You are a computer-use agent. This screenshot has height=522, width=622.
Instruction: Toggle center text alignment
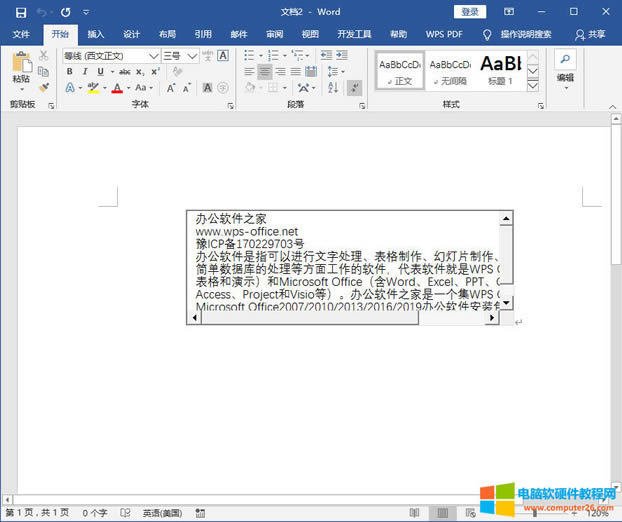[x=265, y=72]
